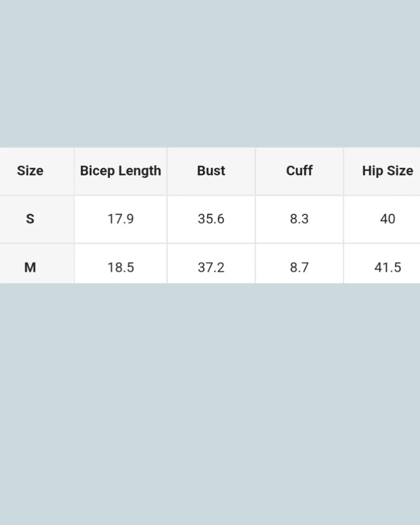The height and width of the screenshot is (525, 420).
Task: Click the border line between 17.9 and 18.5
Action: 121,243
